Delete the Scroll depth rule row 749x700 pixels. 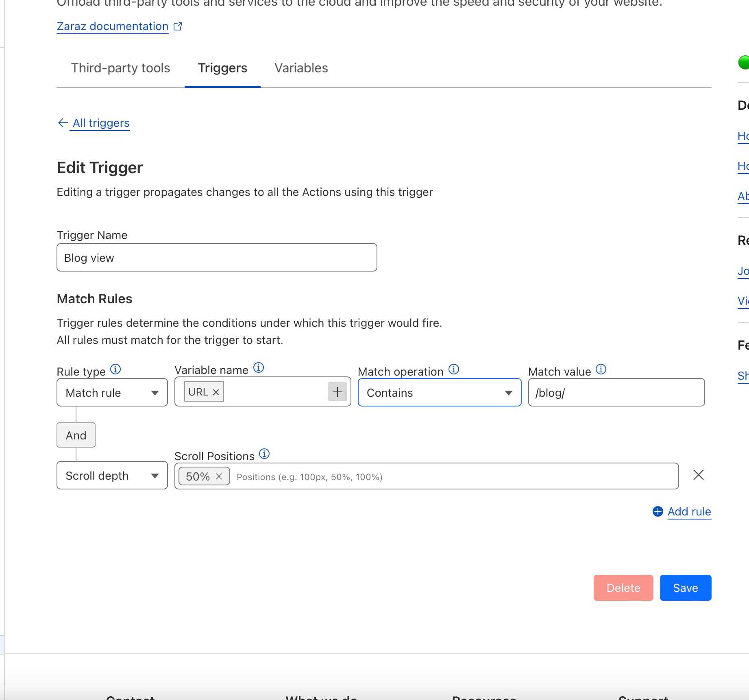(x=698, y=475)
